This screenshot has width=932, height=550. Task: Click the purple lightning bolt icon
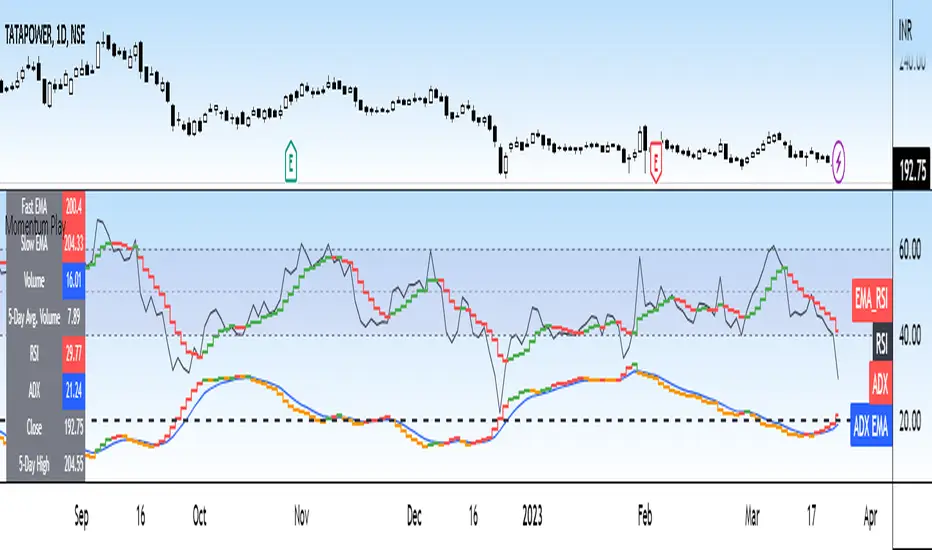[x=838, y=161]
